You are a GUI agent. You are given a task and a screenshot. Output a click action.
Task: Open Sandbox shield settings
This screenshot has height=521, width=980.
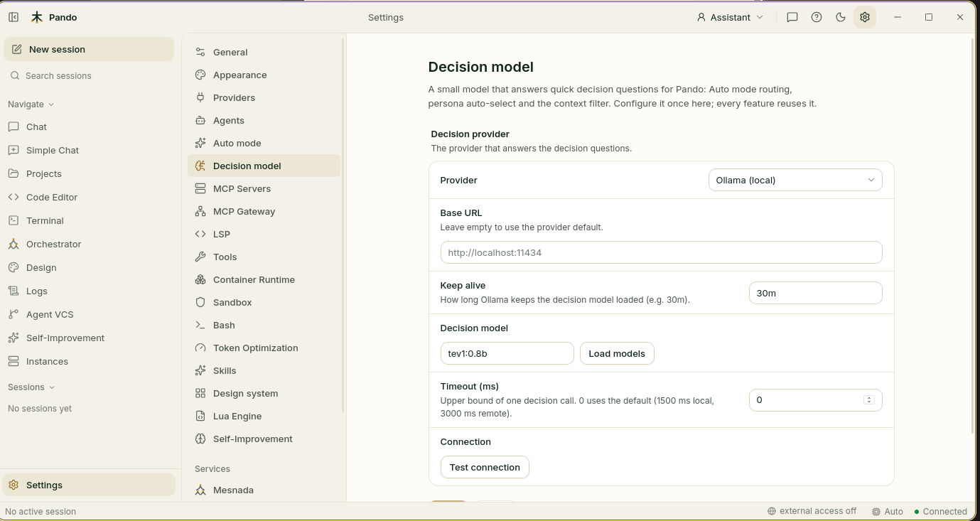[264, 302]
